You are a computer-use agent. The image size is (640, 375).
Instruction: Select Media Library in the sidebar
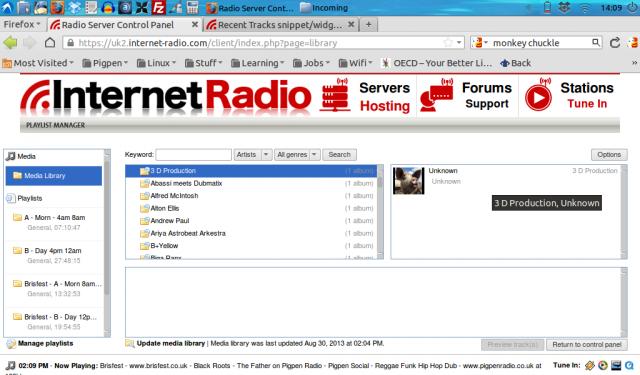[x=54, y=176]
